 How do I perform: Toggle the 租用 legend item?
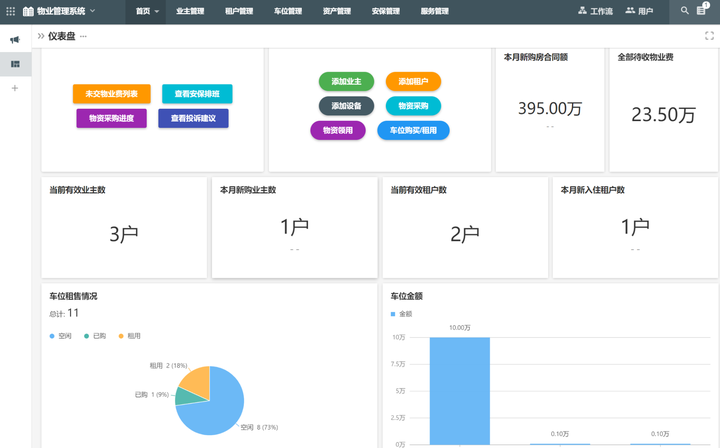pyautogui.click(x=129, y=336)
